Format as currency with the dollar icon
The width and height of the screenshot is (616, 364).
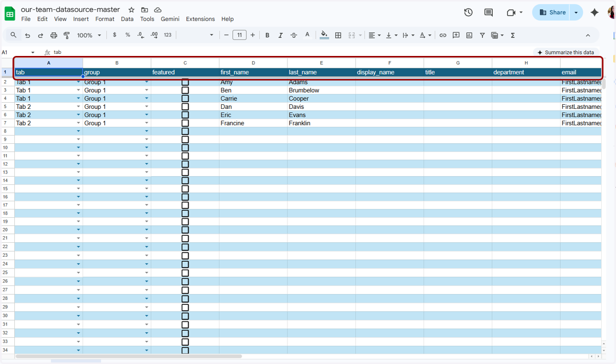[x=114, y=35]
